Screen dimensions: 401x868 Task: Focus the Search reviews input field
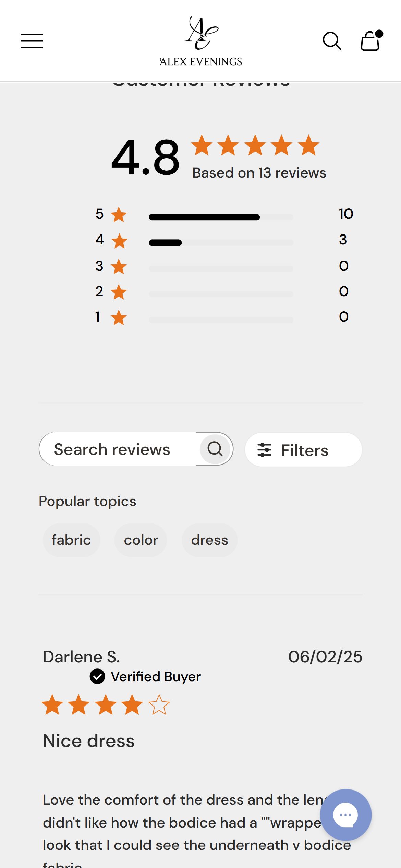[118, 449]
